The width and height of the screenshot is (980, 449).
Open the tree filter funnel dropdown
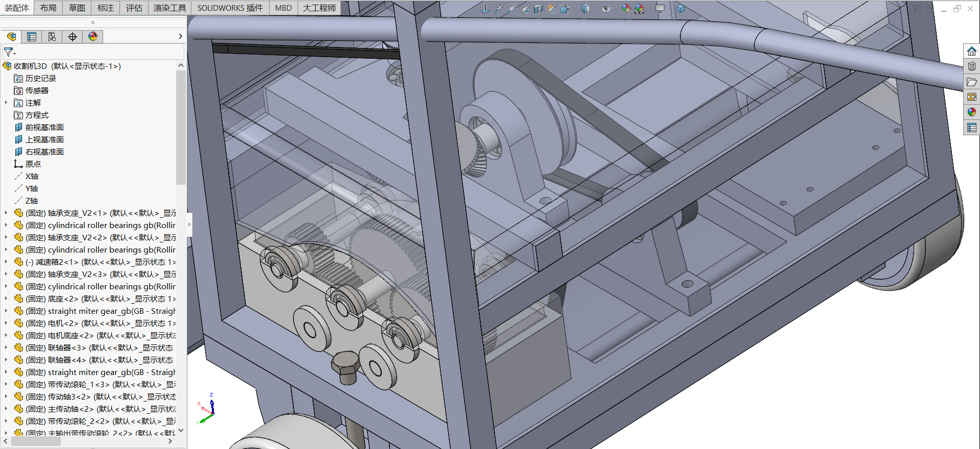pyautogui.click(x=10, y=52)
